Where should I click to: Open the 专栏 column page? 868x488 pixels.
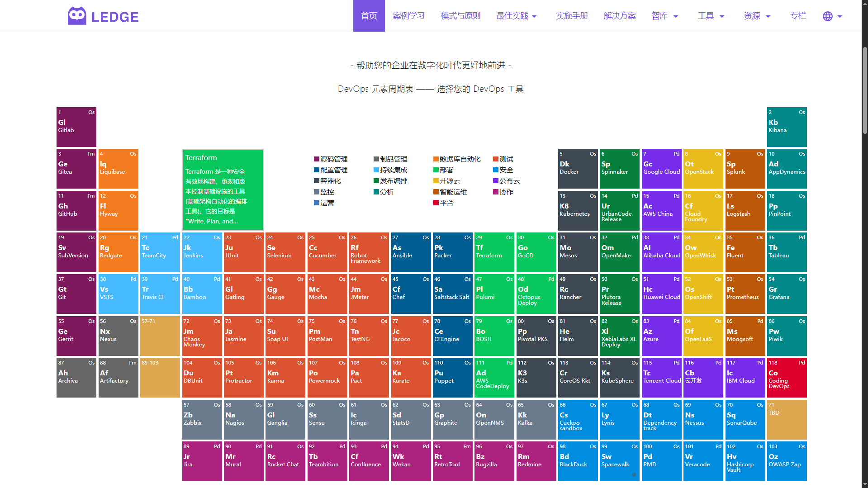798,16
